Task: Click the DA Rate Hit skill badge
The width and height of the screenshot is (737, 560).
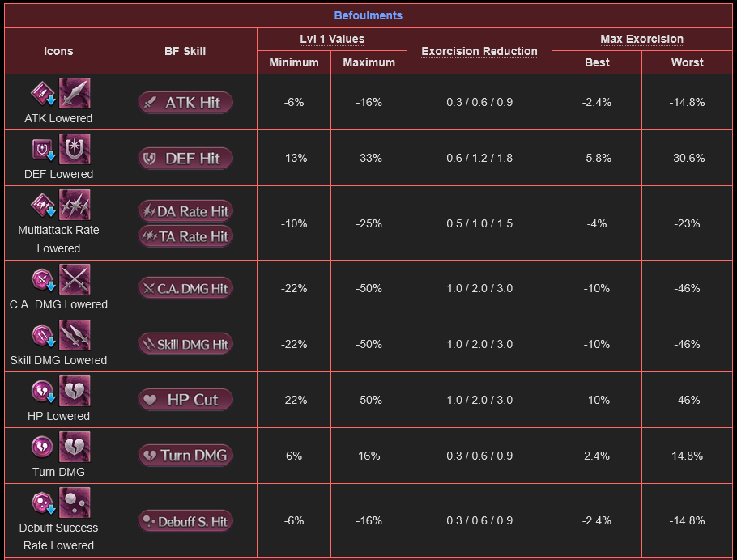Action: coord(185,211)
